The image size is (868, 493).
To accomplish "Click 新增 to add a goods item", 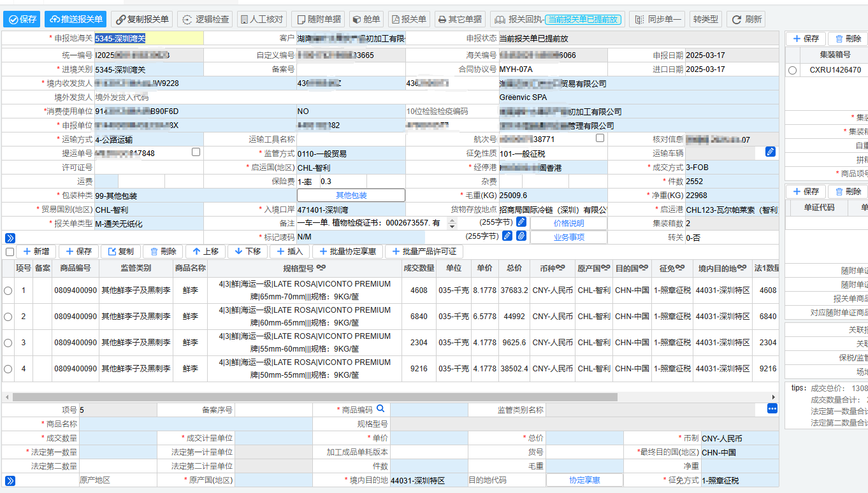I will [36, 252].
